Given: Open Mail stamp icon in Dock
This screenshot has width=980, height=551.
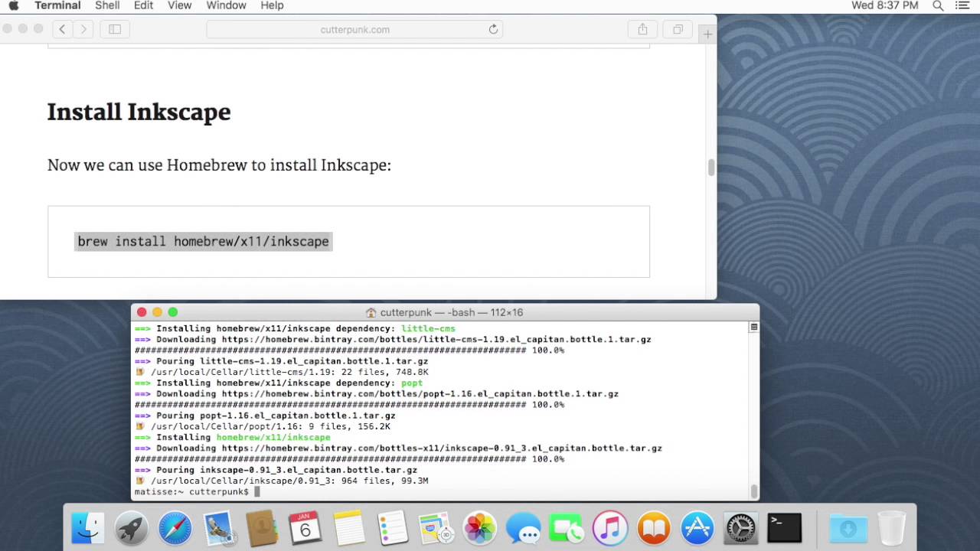Looking at the screenshot, I should [219, 528].
